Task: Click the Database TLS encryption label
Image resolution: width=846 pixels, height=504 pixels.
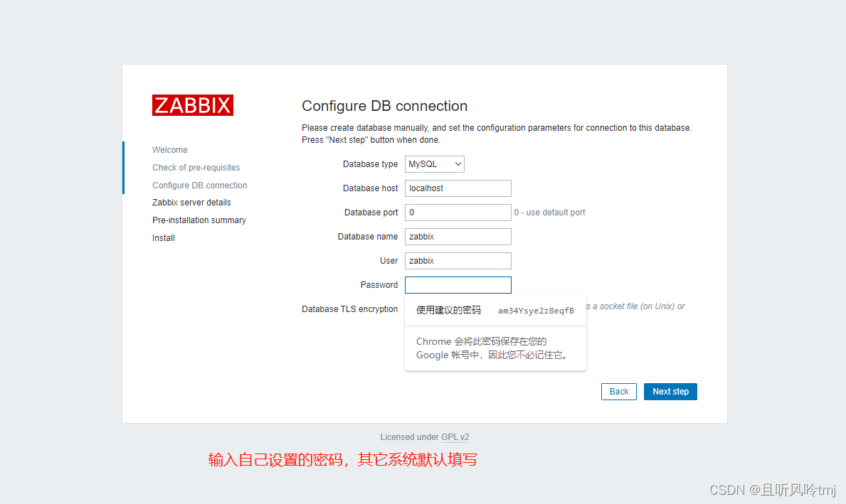Action: tap(349, 309)
